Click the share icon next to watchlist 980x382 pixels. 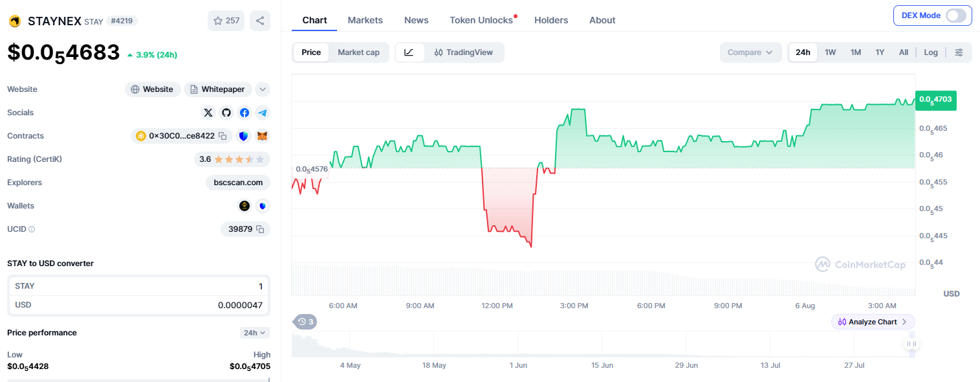coord(260,21)
